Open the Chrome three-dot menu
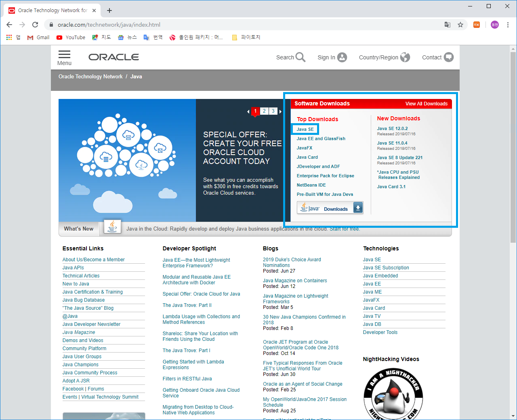 508,25
